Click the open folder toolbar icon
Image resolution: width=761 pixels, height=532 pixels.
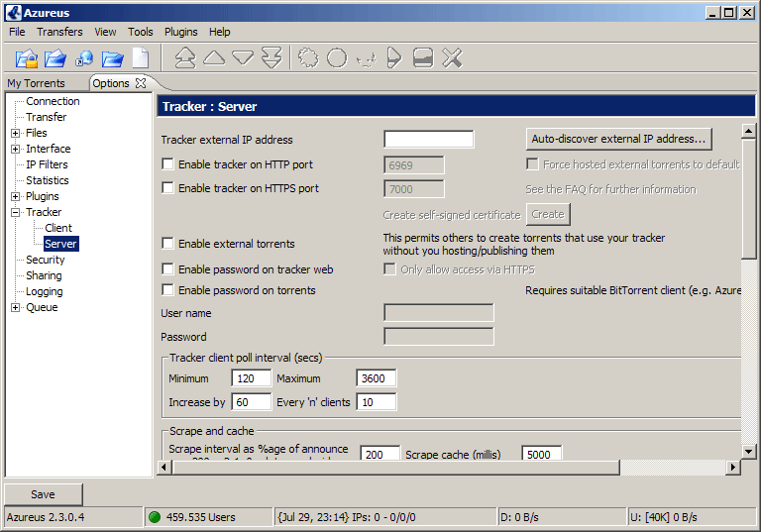113,58
